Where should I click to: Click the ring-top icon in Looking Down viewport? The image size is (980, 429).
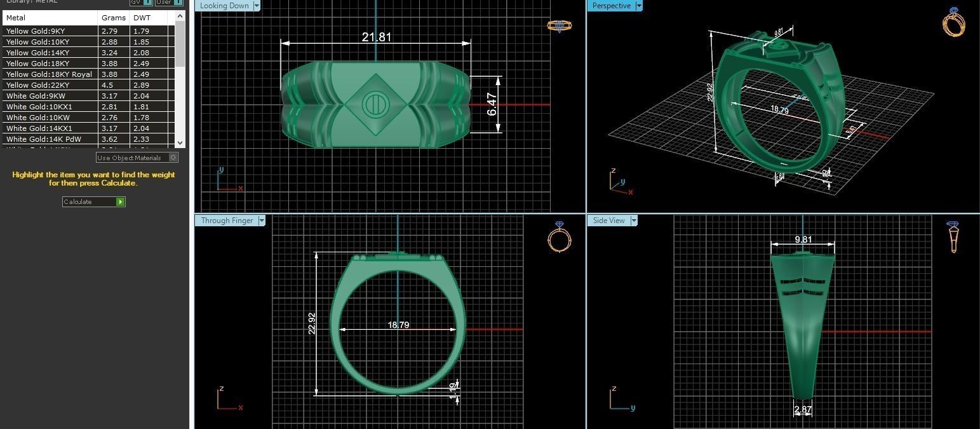click(560, 26)
